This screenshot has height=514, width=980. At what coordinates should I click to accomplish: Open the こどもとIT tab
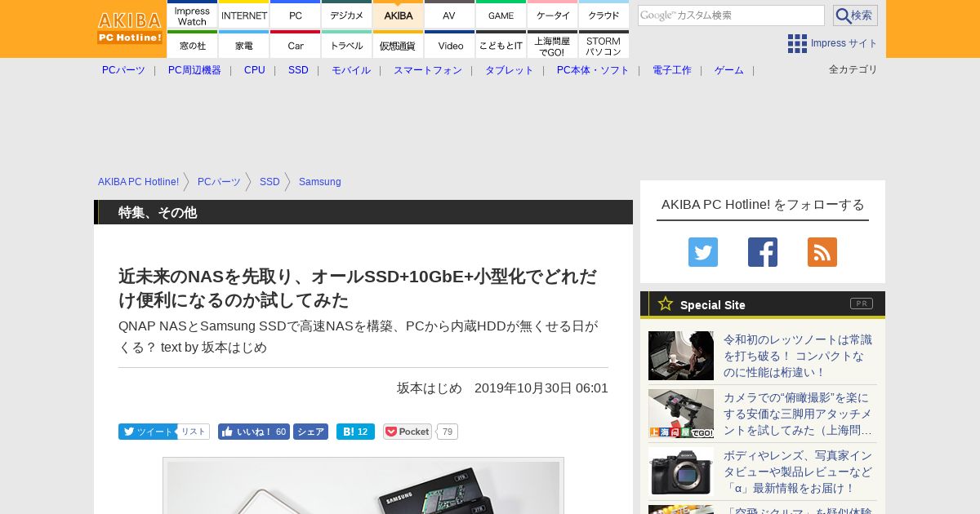501,45
